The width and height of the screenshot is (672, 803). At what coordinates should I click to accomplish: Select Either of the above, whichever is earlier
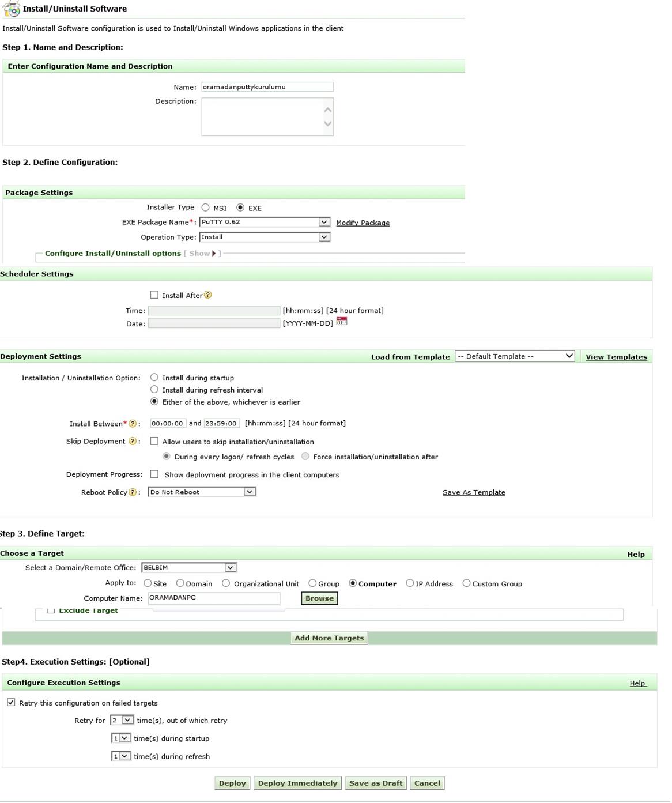tap(154, 401)
